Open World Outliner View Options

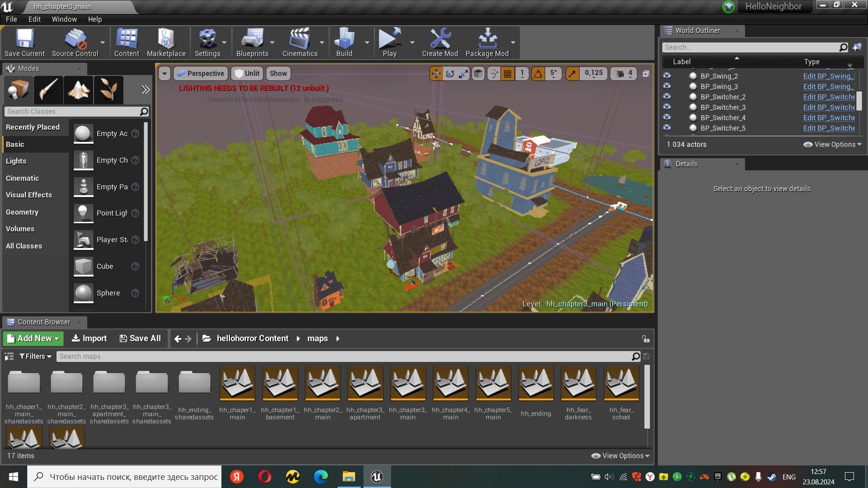(832, 145)
